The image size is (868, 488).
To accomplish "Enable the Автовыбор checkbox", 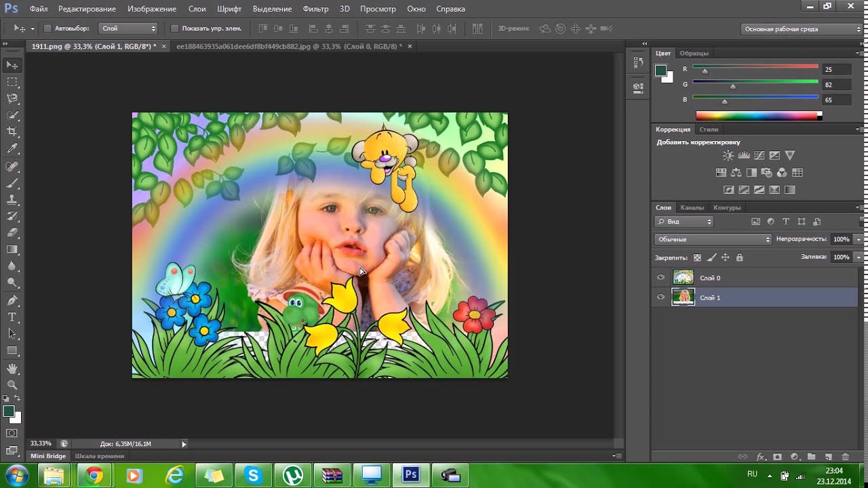I will pyautogui.click(x=47, y=28).
